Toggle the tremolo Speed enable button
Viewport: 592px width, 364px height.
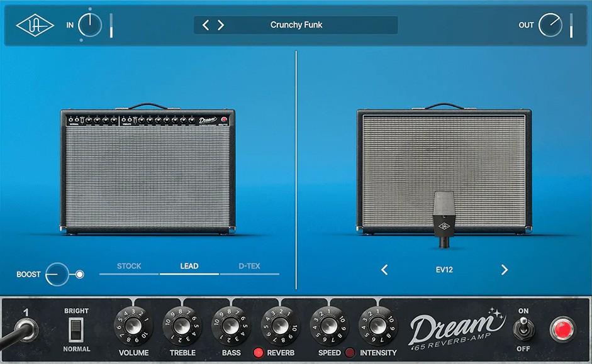pos(350,353)
